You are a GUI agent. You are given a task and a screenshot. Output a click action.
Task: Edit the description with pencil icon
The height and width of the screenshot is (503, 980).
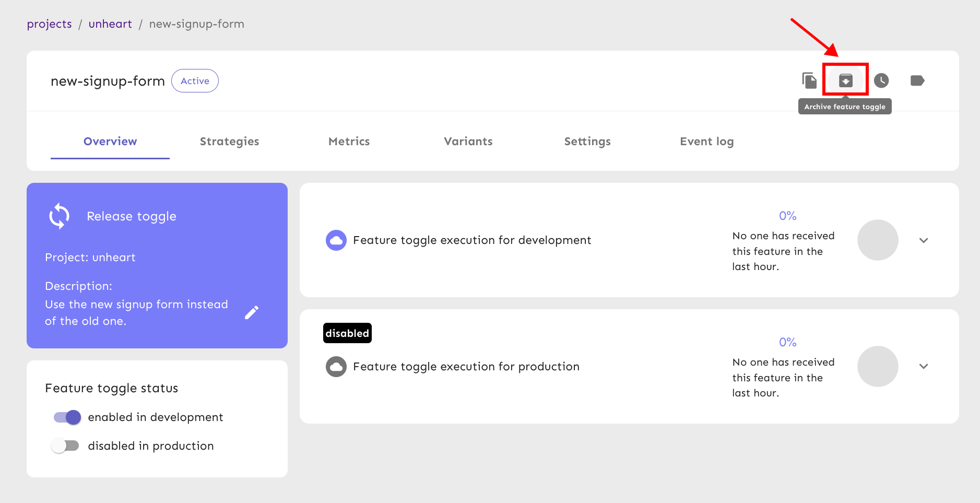tap(252, 312)
